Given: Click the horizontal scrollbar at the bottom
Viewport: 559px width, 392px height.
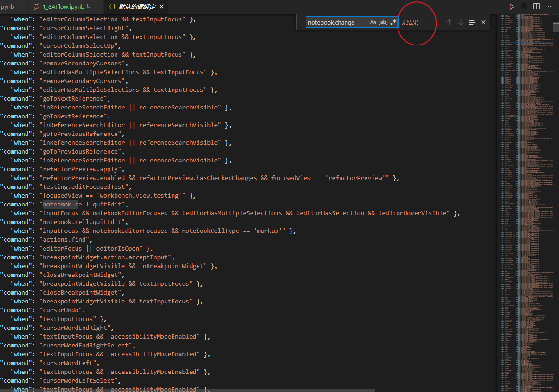Looking at the screenshot, I should [186, 390].
